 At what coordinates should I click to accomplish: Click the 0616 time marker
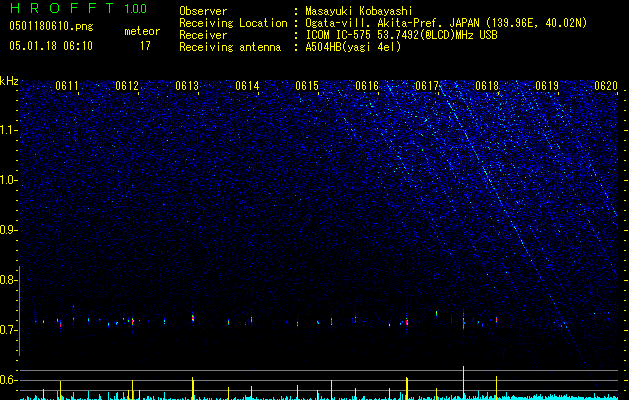[367, 86]
